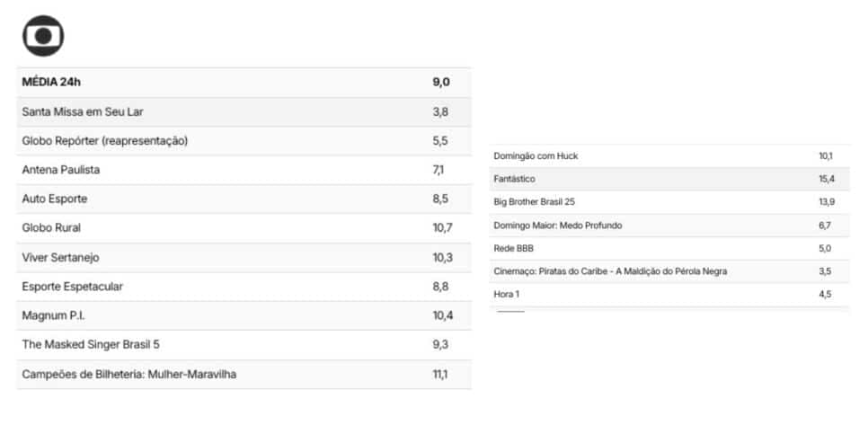The height and width of the screenshot is (434, 868).
Task: Select Domingo Maior: Medo Profundo entry
Action: pos(669,226)
